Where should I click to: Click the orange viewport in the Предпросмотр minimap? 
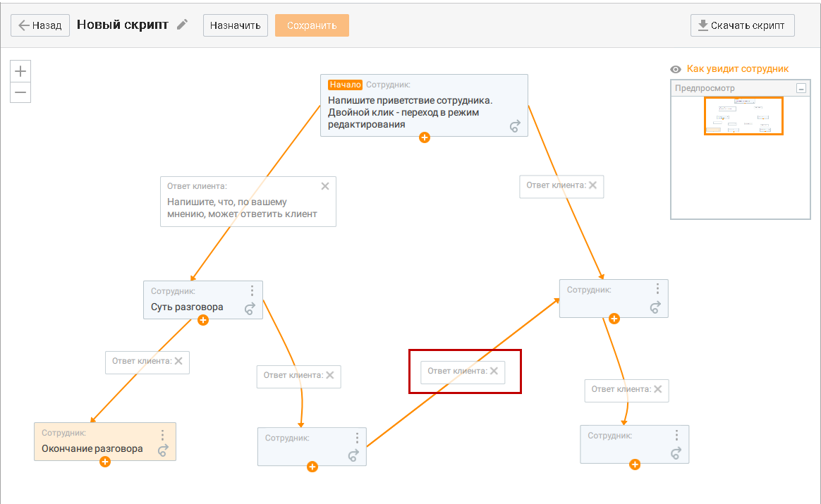tap(743, 116)
